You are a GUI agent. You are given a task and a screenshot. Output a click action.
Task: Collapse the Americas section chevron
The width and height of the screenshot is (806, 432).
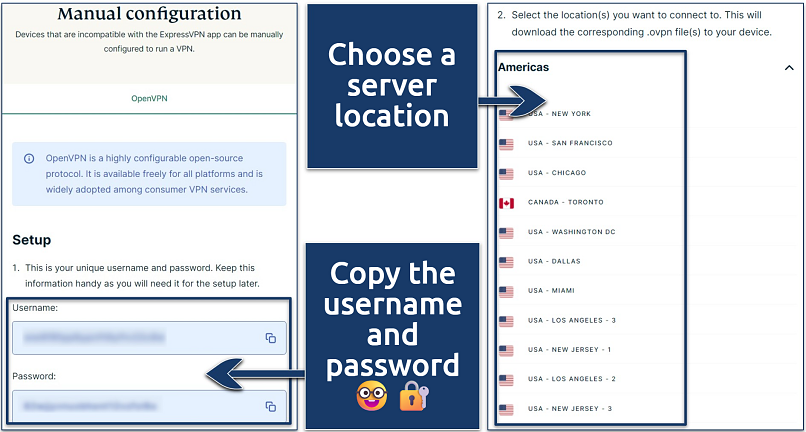pyautogui.click(x=789, y=67)
